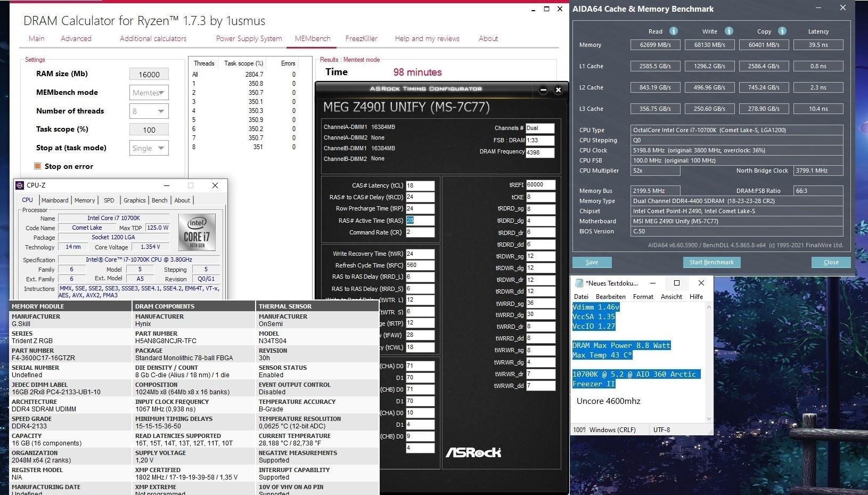This screenshot has height=495, width=868.
Task: Open the Datei menu in Notepad
Action: 581,297
